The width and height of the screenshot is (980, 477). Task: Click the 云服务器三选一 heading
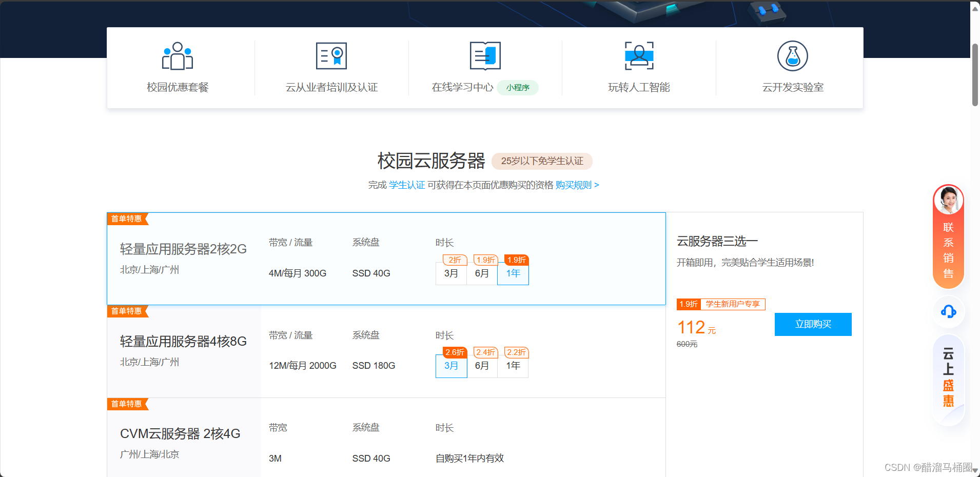[x=717, y=241]
